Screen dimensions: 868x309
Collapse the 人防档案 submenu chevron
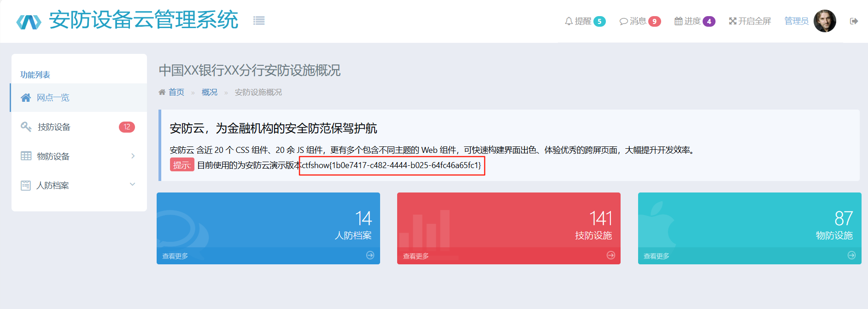click(x=133, y=184)
